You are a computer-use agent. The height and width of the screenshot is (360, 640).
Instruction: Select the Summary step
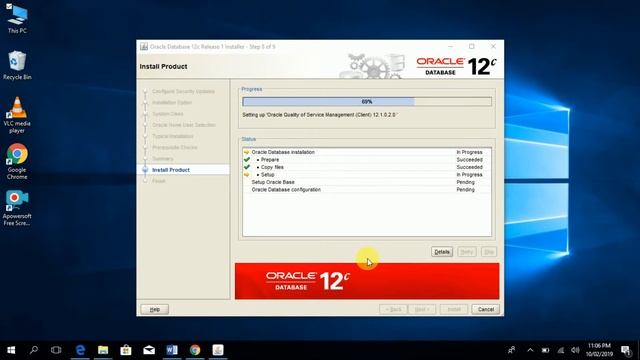point(162,159)
